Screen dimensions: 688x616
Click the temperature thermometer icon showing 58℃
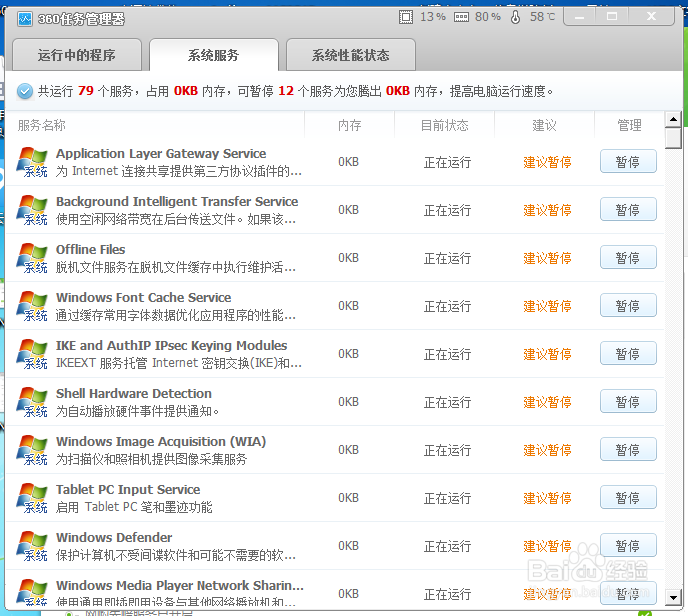(x=516, y=17)
